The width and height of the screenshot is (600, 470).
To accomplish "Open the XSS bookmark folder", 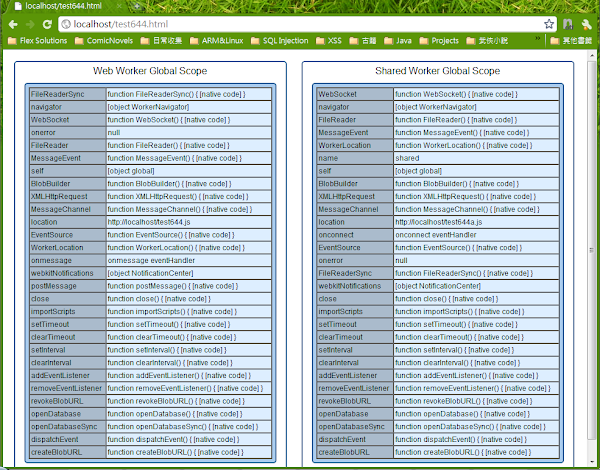I will coord(329,41).
